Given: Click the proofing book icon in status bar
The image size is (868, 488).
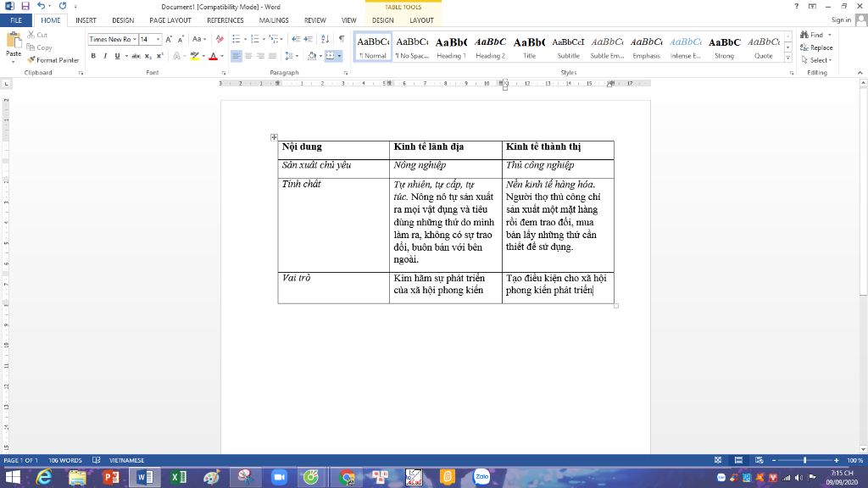Looking at the screenshot, I should tap(97, 460).
